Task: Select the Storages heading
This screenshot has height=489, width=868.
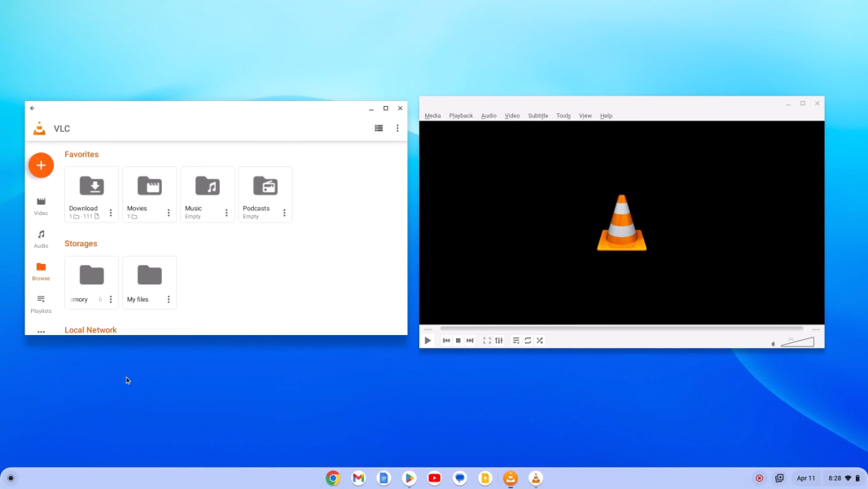Action: pos(81,244)
